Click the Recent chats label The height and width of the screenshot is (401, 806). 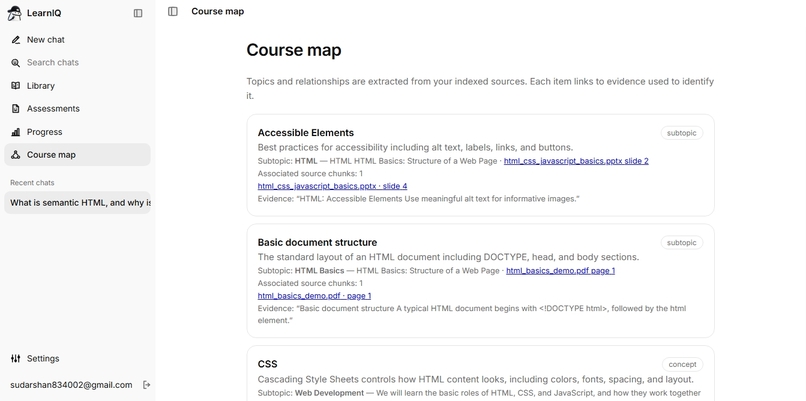tap(32, 183)
